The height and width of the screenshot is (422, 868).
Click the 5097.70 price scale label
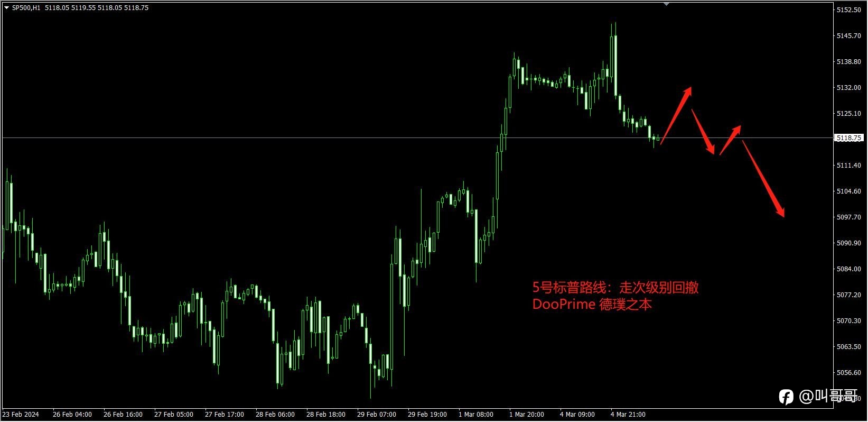pos(848,217)
